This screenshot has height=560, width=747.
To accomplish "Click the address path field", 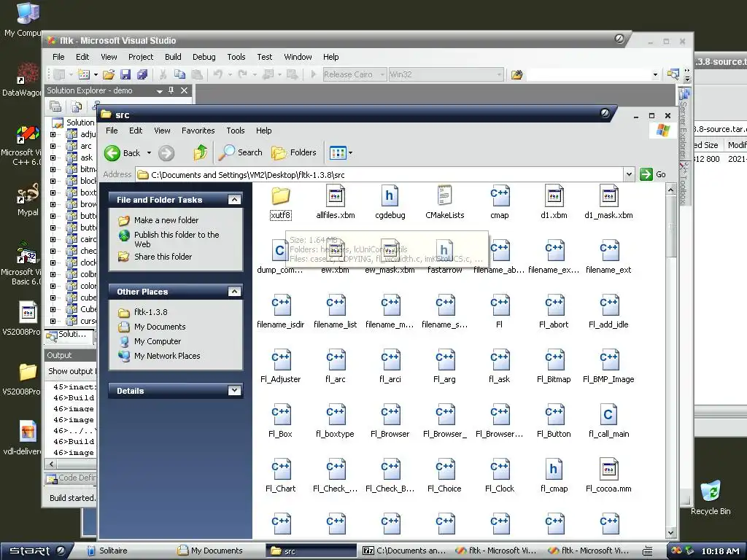I will [x=380, y=175].
